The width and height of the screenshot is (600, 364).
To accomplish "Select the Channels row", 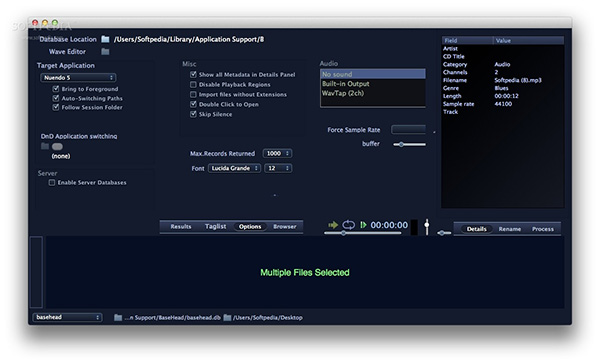I will click(503, 72).
